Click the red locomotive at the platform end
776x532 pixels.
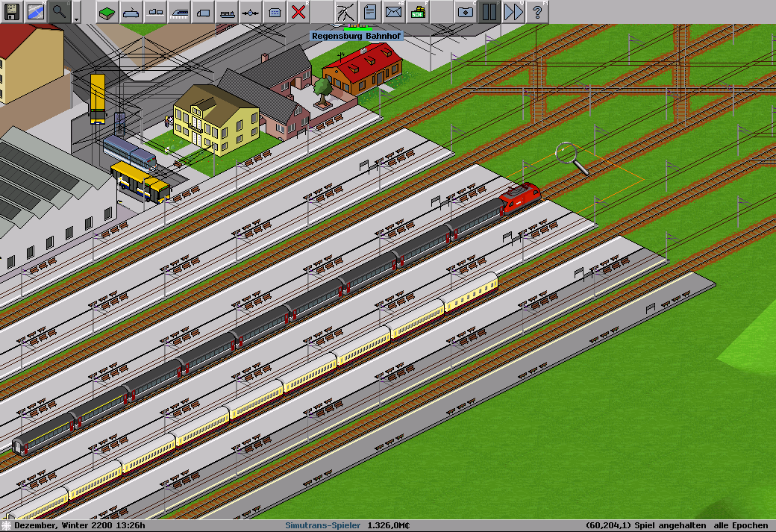point(520,198)
